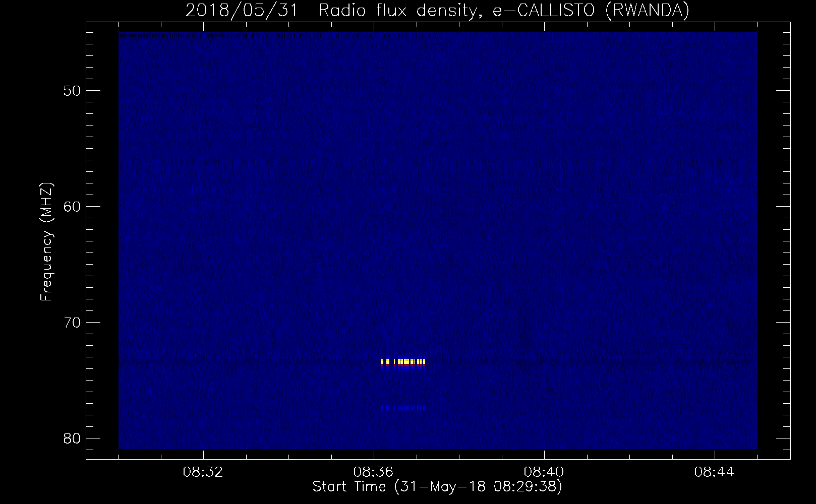
Task: Click the 80 MHz frequency label
Action: tap(71, 437)
